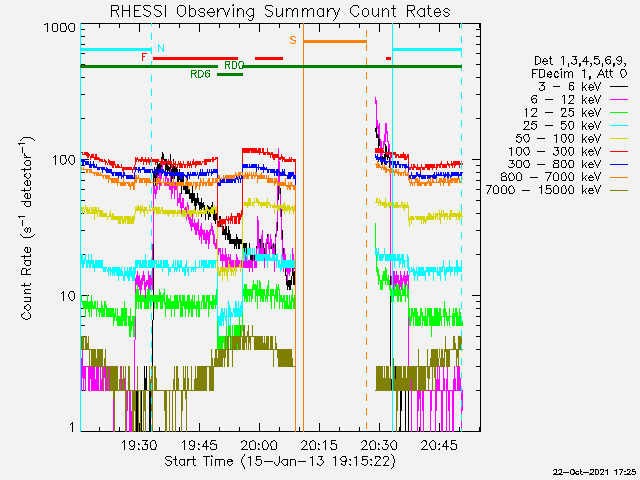The width and height of the screenshot is (640, 480).
Task: Click the 'Det 1,3,4,5,6,9,' legend header
Action: tap(580, 61)
